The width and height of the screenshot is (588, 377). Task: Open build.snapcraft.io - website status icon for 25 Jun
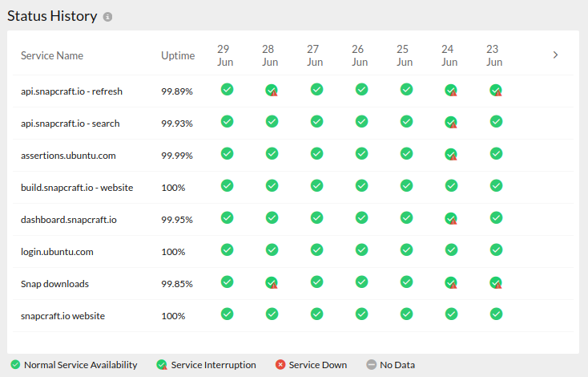click(406, 185)
